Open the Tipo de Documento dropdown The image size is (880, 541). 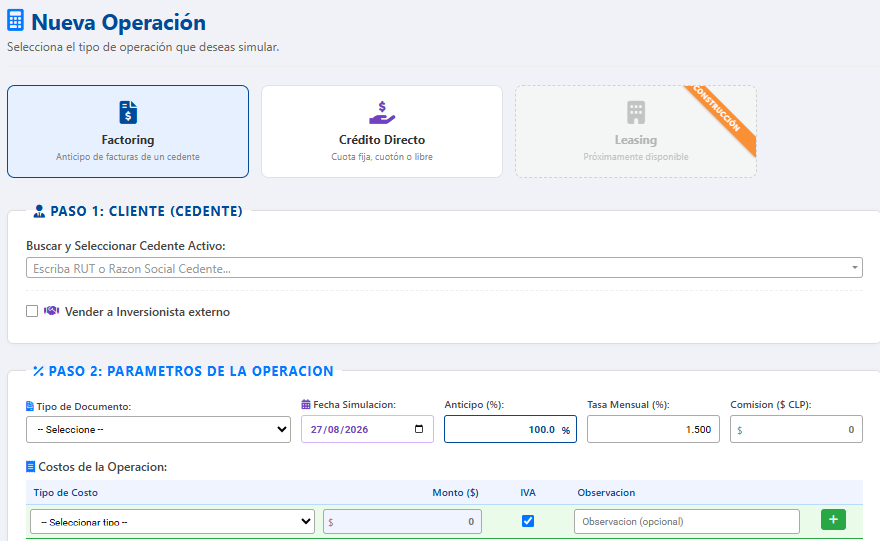(158, 429)
